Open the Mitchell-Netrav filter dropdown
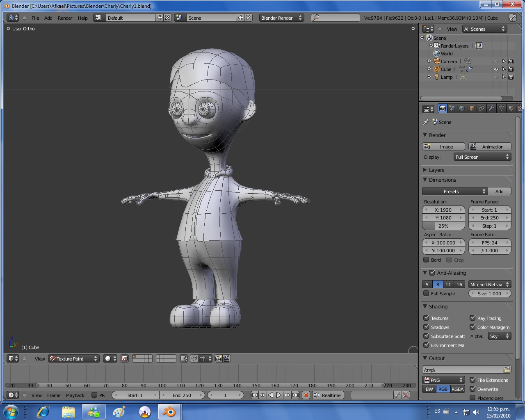 pyautogui.click(x=490, y=285)
